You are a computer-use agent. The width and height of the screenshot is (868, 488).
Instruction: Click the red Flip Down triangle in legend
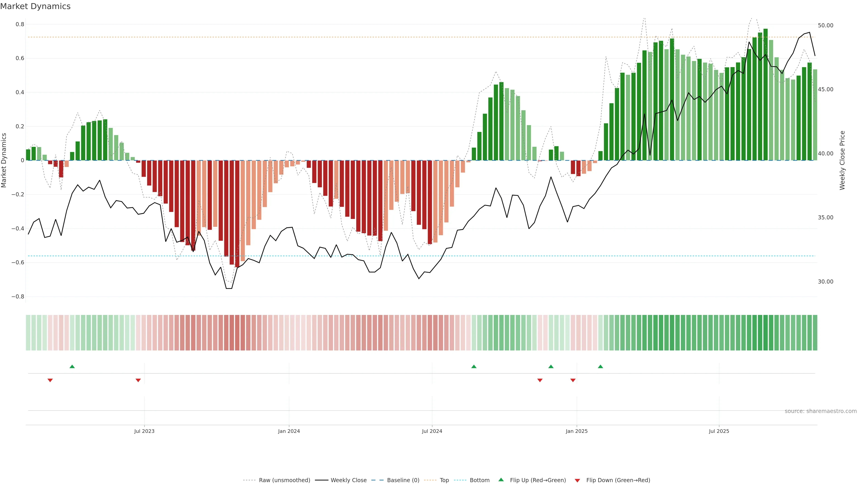tap(577, 480)
